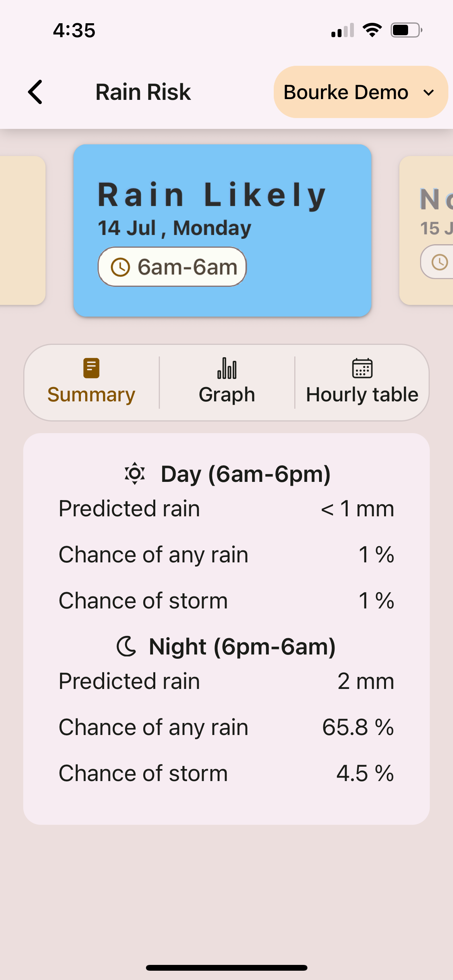Viewport: 453px width, 980px height.
Task: Show the previous day forecast card
Action: [22, 230]
